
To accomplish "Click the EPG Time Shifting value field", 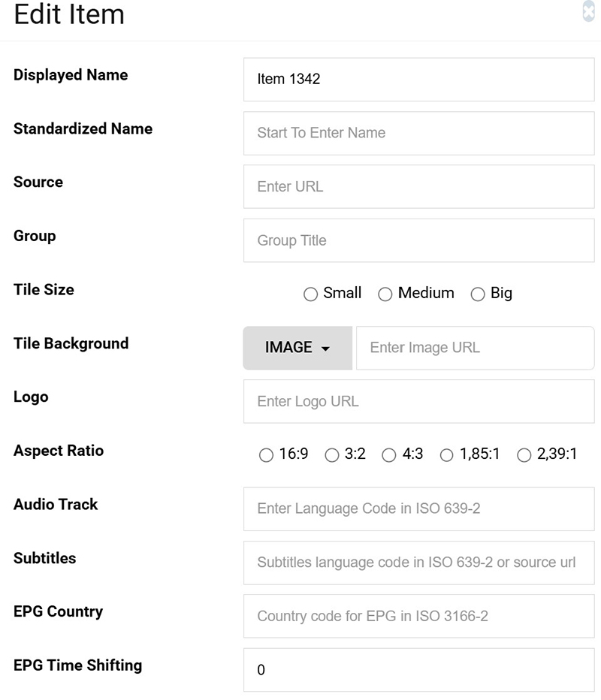I will coord(419,670).
